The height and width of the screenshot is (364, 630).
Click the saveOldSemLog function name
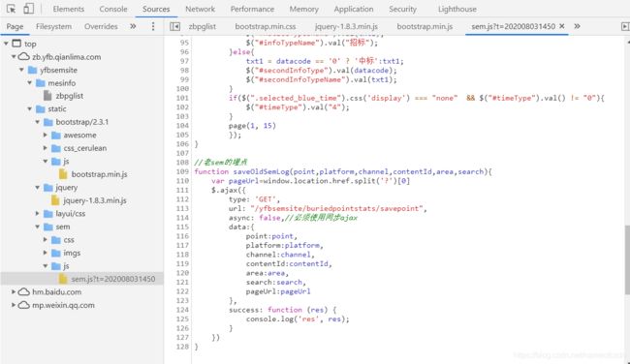[261, 171]
